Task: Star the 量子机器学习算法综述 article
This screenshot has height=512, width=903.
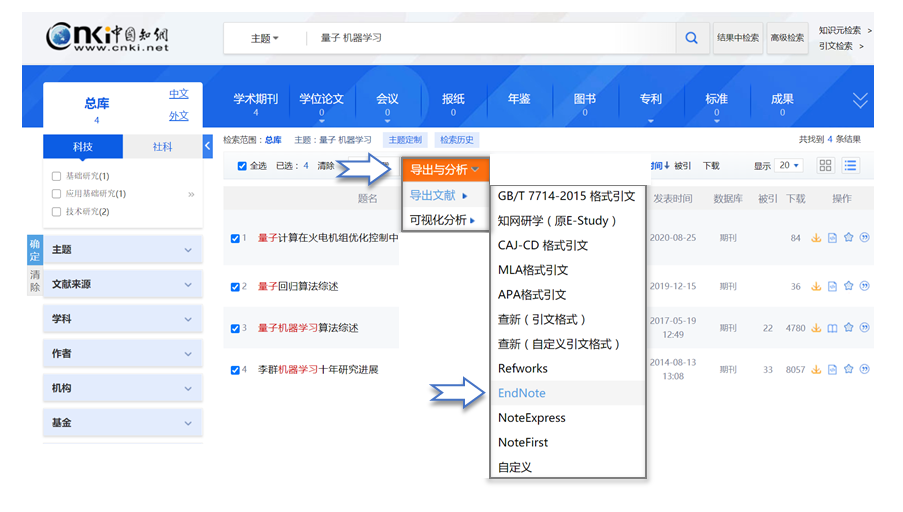Action: 848,327
